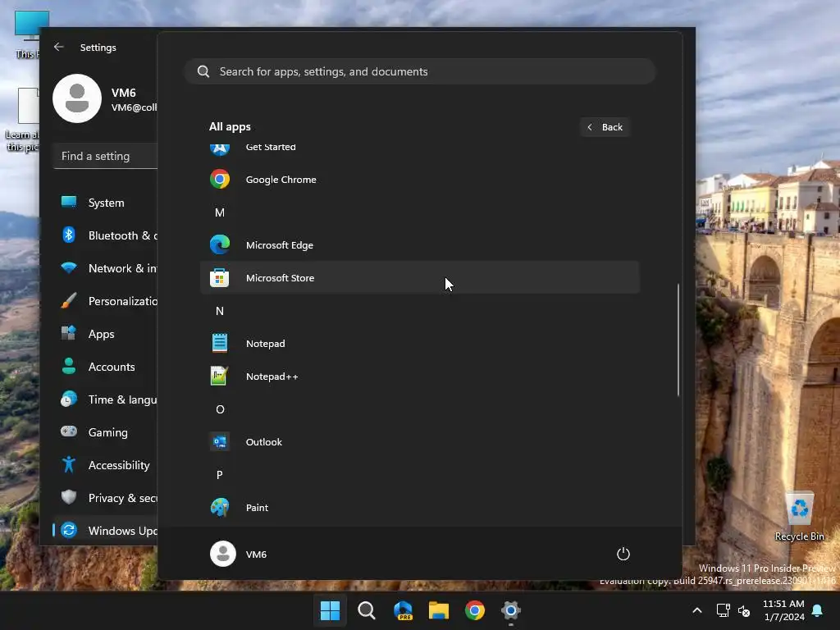Open Privacy & security in Settings
Screen dimensions: 840x630
pos(106,498)
